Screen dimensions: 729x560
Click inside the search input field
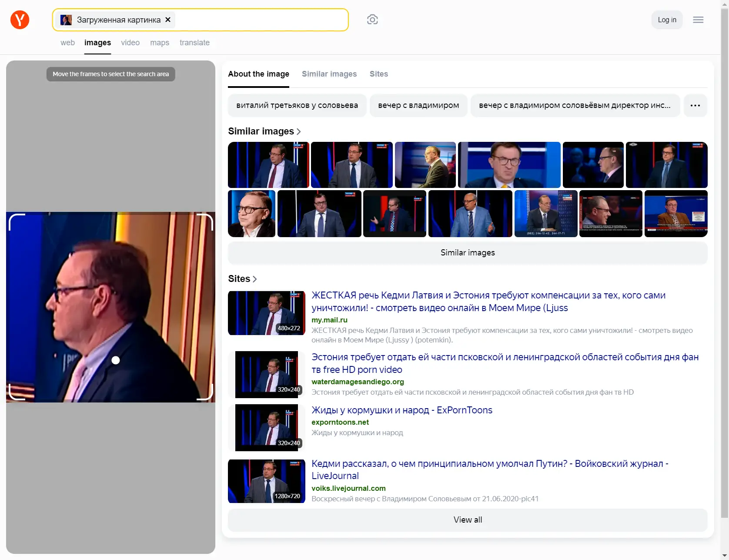click(261, 20)
